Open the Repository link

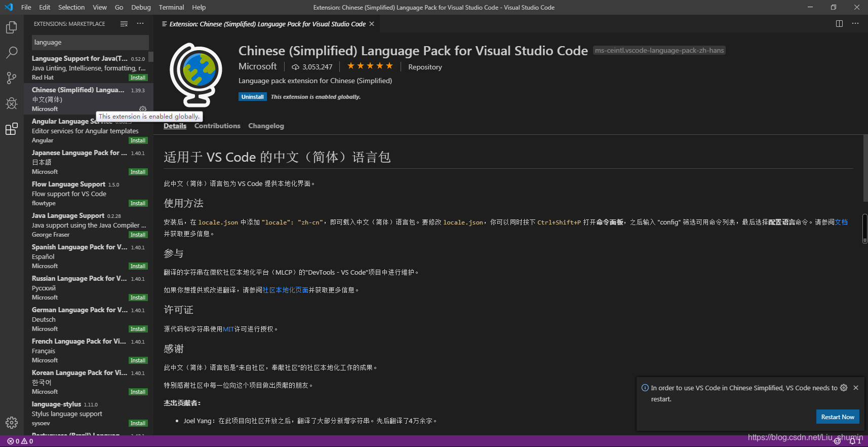click(425, 67)
